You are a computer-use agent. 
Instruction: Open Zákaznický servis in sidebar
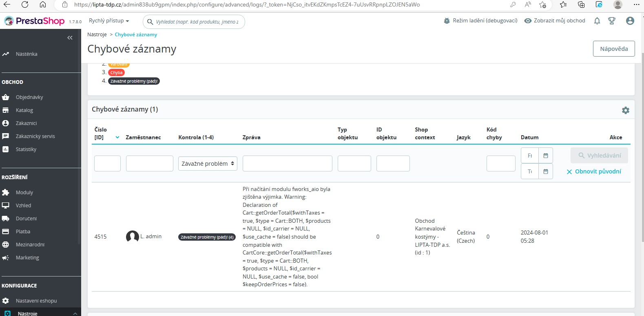click(x=35, y=136)
